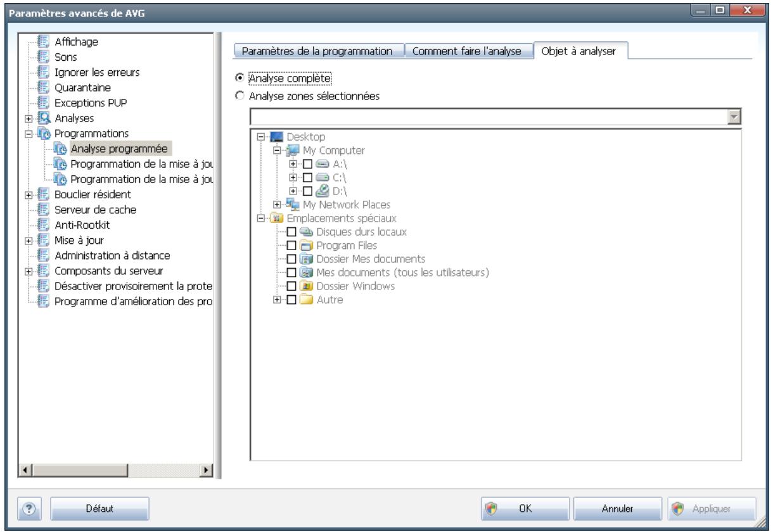Click the Appliquer button
This screenshot has width=773, height=532.
711,507
